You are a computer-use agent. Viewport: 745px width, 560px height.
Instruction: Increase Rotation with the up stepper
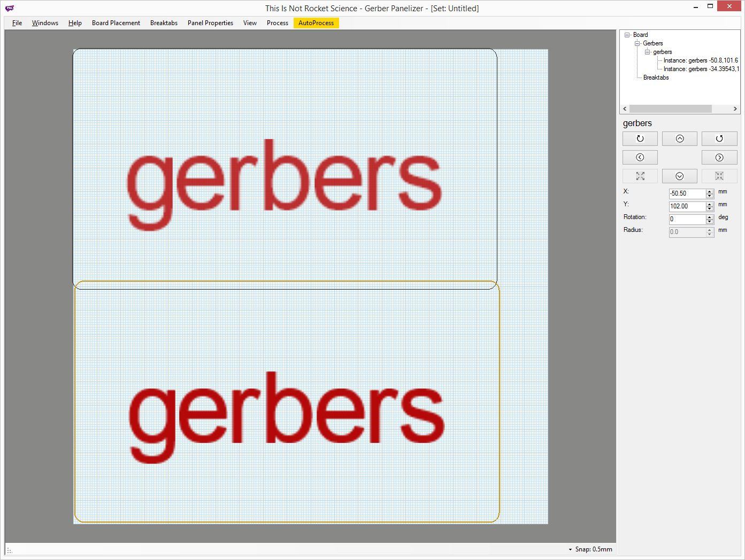[710, 217]
